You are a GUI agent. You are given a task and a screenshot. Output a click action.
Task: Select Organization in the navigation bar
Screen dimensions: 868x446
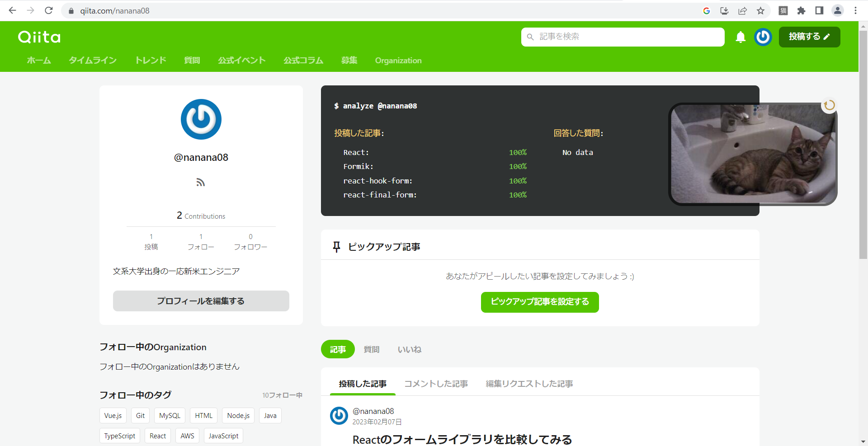coord(398,60)
